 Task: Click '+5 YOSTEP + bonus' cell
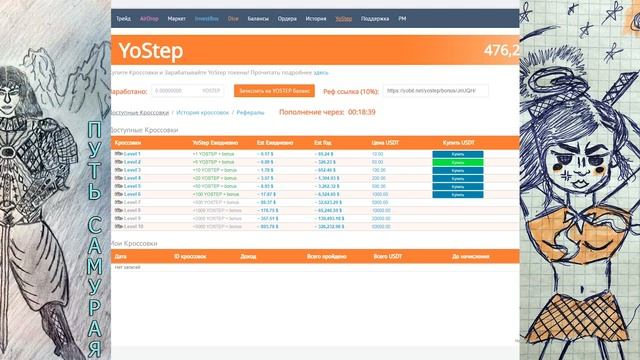point(213,162)
